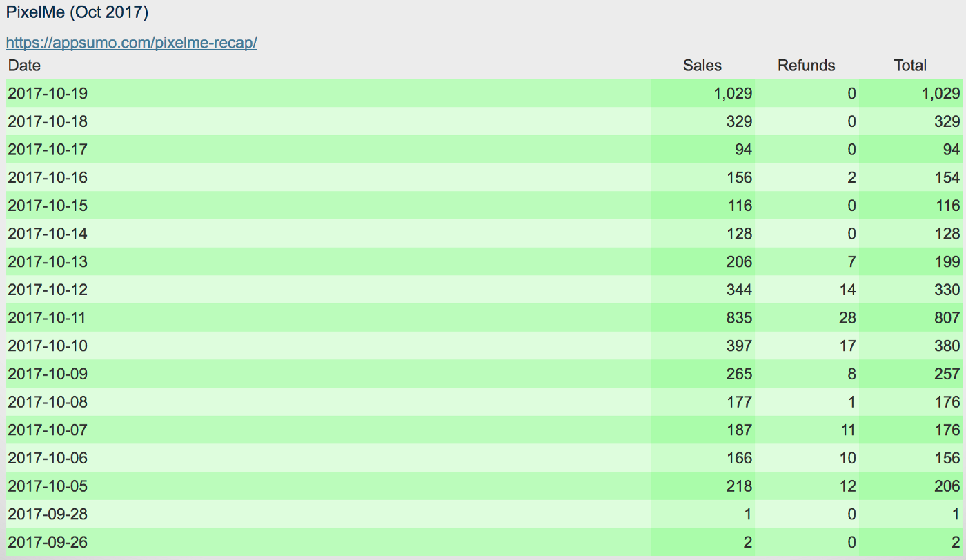The width and height of the screenshot is (966, 560).
Task: Click the 1,029 sales value
Action: [x=733, y=93]
